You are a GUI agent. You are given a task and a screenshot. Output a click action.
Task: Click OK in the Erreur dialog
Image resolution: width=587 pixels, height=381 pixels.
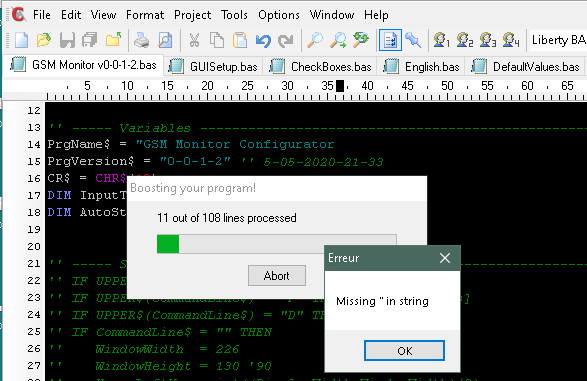point(404,351)
